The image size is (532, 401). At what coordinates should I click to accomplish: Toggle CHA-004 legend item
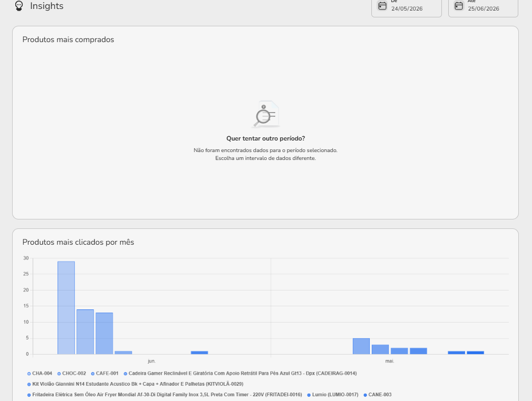point(40,374)
